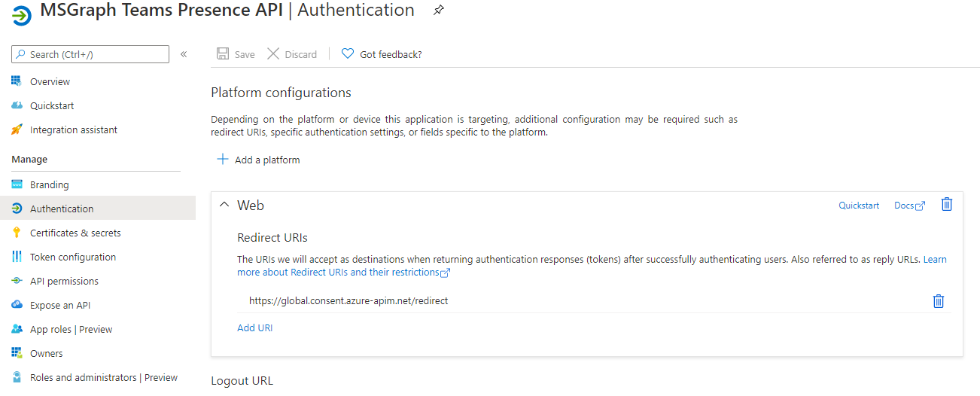Click the external link icon next to Docs
The width and height of the screenshot is (980, 396).
(x=920, y=206)
